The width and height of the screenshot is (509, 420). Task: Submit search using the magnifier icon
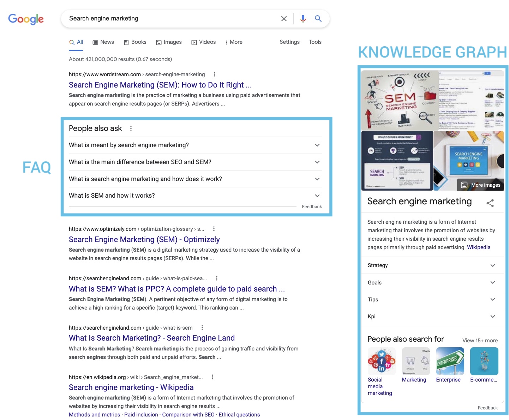pyautogui.click(x=318, y=19)
